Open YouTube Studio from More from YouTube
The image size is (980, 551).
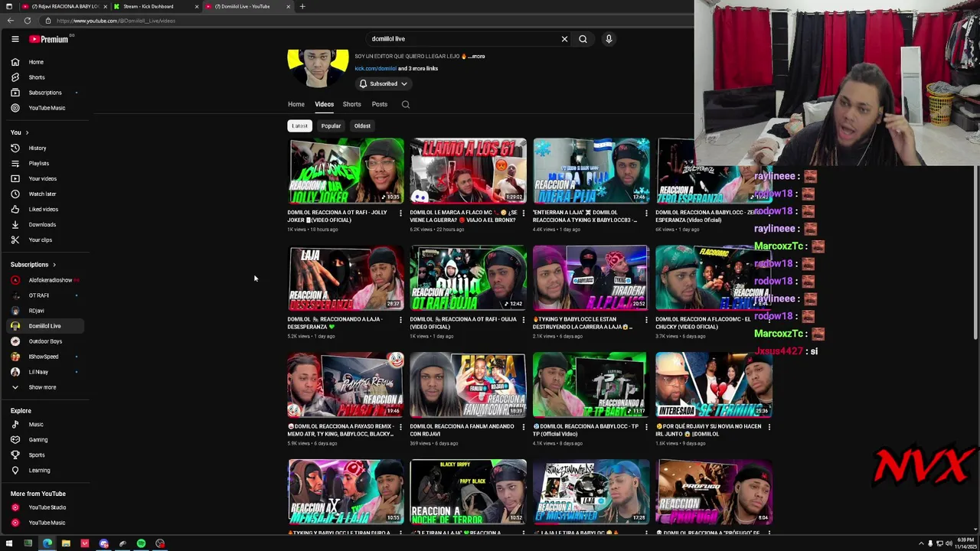pos(47,507)
